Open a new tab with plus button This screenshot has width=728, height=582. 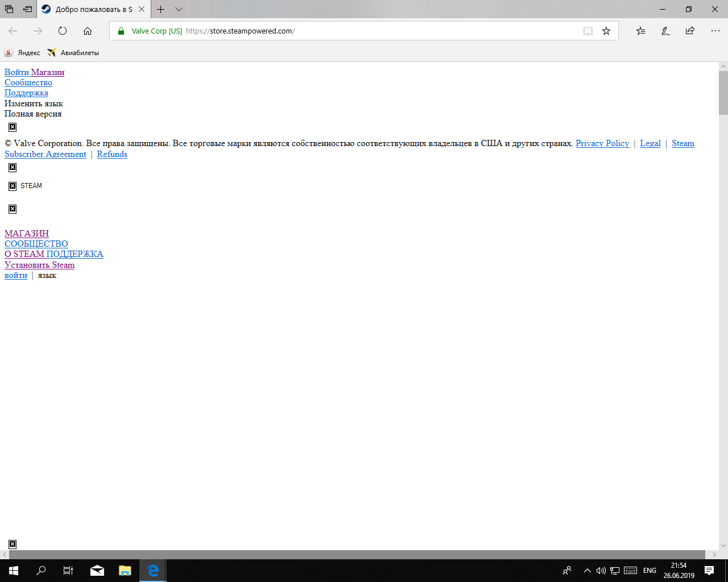(x=161, y=9)
